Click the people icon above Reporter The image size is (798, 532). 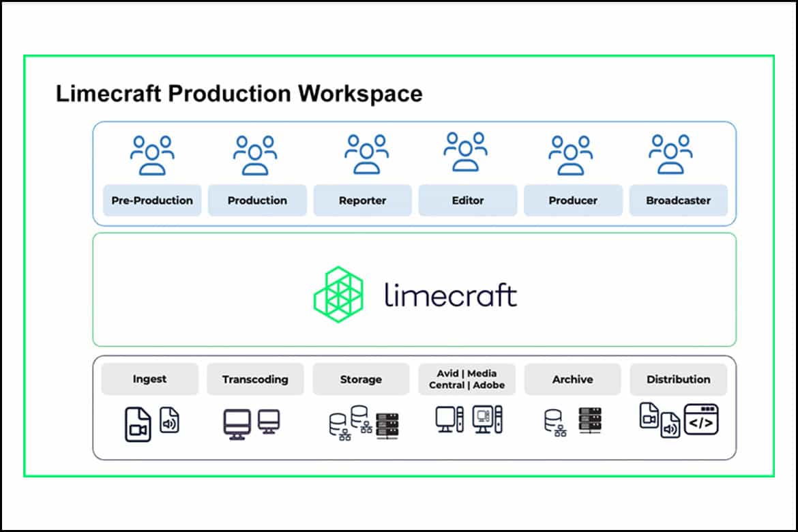point(366,154)
